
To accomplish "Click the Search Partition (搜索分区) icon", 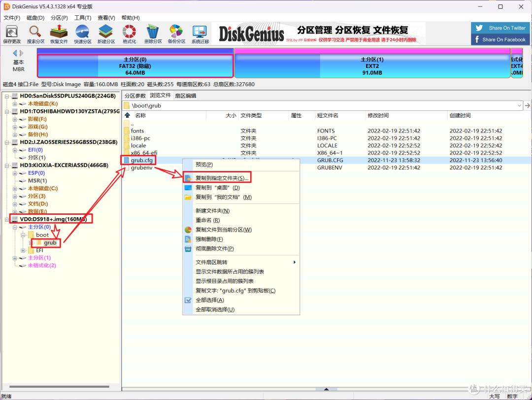I will pyautogui.click(x=35, y=33).
